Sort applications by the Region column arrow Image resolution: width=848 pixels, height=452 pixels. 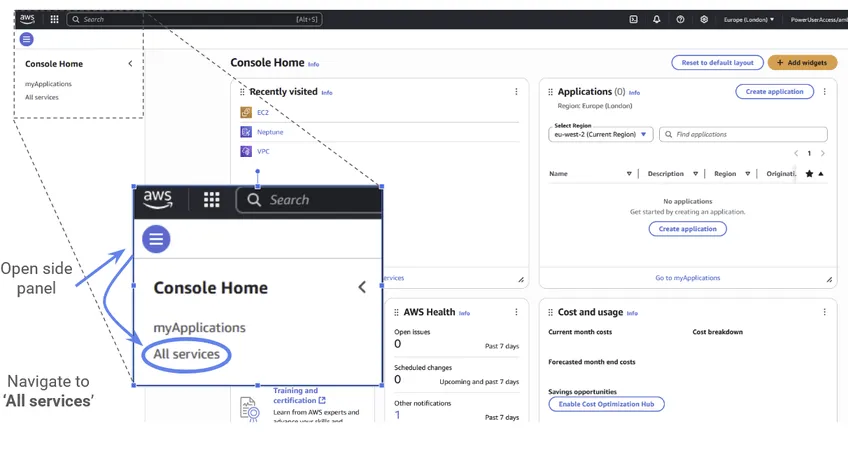(x=747, y=174)
